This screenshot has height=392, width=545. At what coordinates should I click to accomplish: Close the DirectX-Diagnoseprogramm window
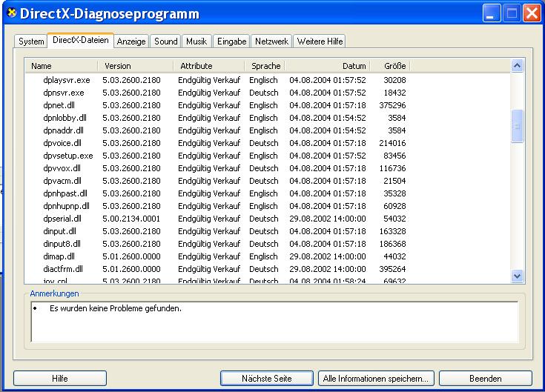(532, 13)
